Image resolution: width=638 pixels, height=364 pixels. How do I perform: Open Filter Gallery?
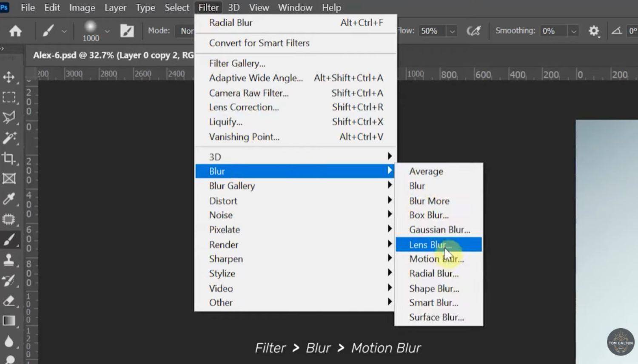click(x=295, y=63)
